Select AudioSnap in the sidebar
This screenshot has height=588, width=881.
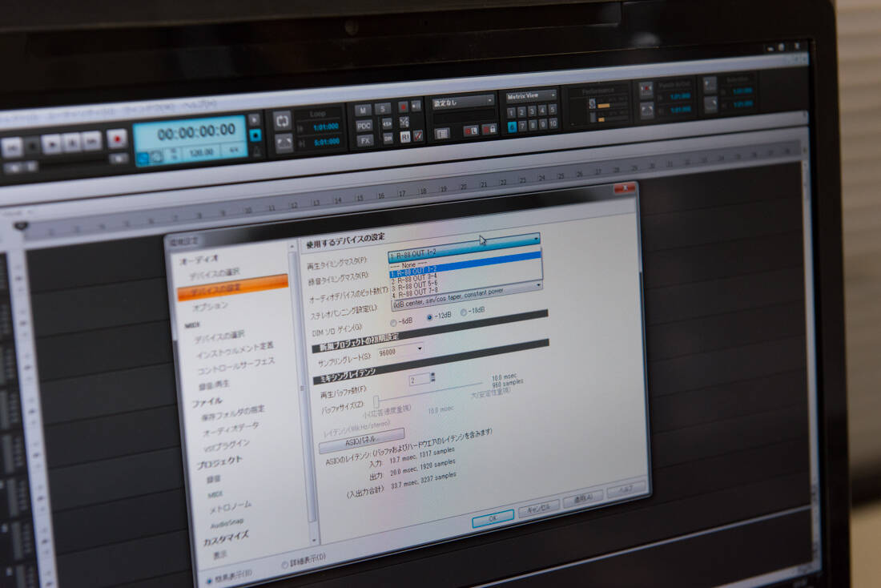click(x=227, y=523)
